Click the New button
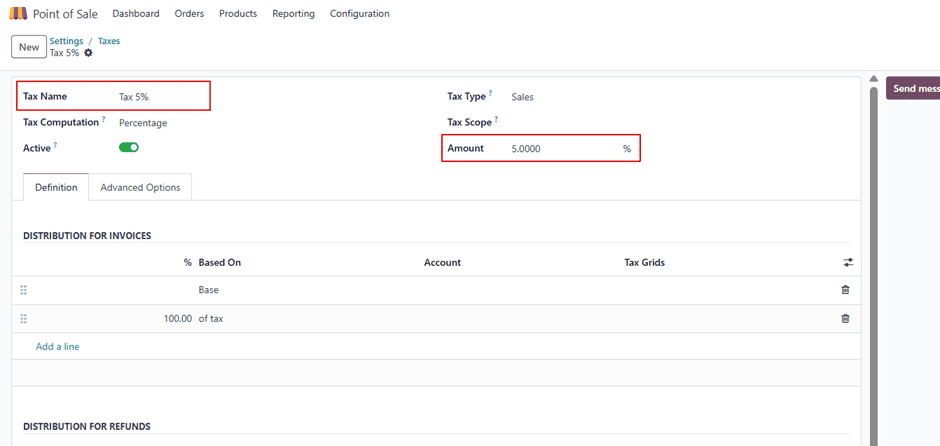This screenshot has height=446, width=940. (x=29, y=47)
